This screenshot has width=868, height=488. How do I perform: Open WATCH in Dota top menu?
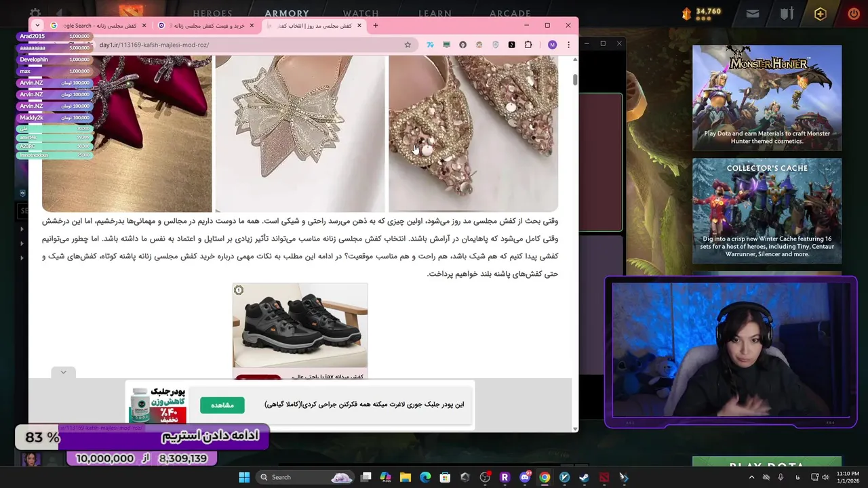(361, 13)
